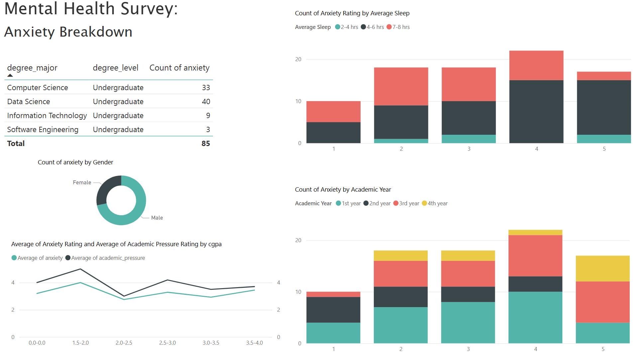The width and height of the screenshot is (644, 353).
Task: Click the Male donut label
Action: click(157, 218)
